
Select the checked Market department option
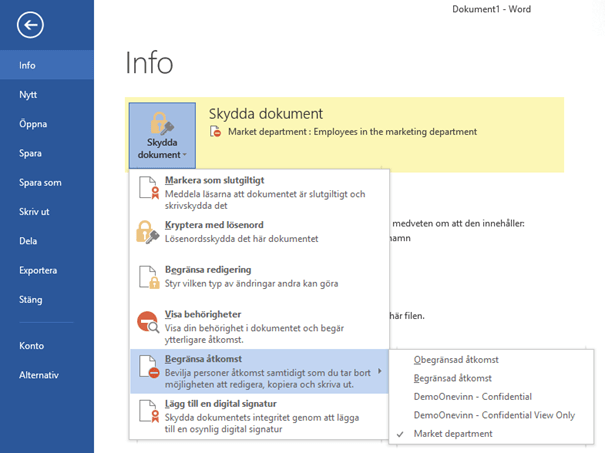453,433
